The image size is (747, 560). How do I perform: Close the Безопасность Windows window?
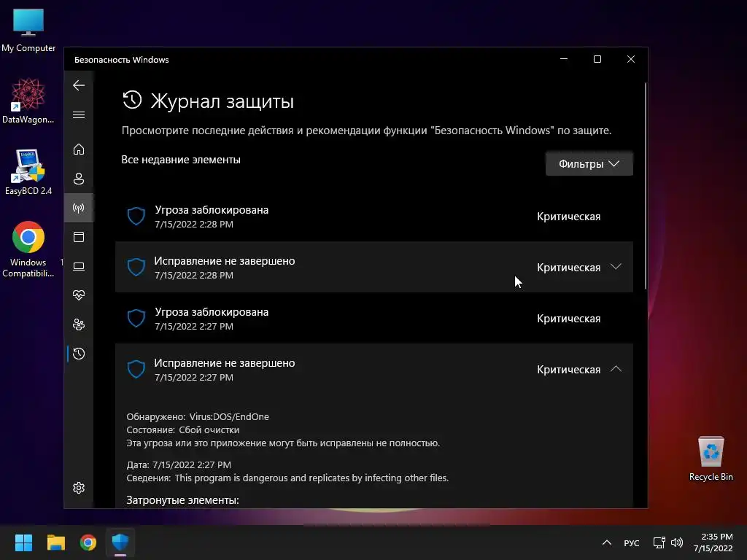point(631,59)
